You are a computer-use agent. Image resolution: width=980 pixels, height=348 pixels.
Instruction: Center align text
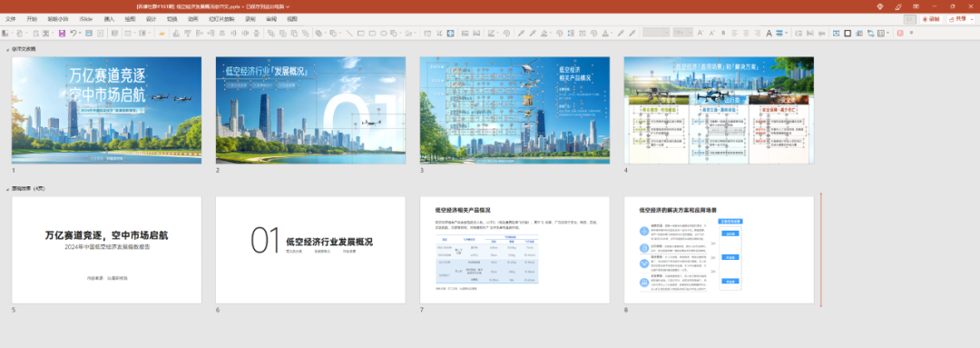(x=746, y=34)
